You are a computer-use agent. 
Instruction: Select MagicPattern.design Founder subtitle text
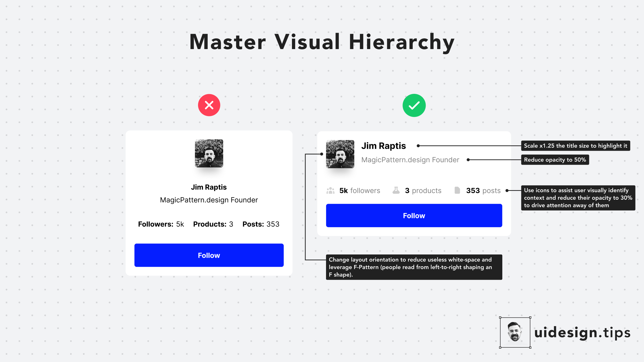coord(411,159)
